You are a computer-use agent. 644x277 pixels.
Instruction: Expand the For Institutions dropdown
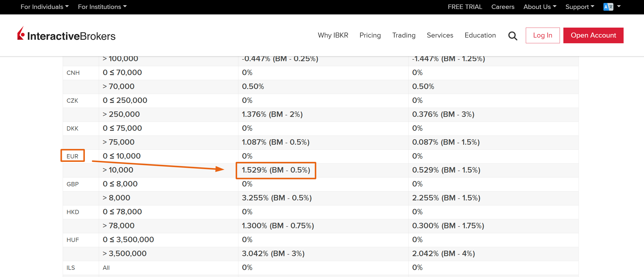pyautogui.click(x=102, y=7)
